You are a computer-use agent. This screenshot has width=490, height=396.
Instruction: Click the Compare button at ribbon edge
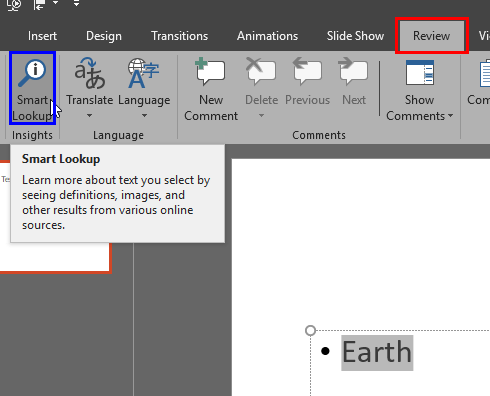tap(479, 83)
